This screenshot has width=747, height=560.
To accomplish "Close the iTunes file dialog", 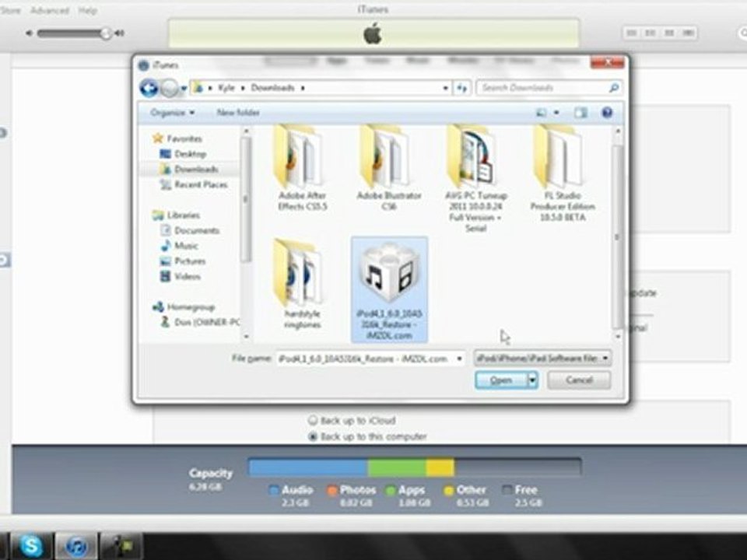I will point(608,62).
